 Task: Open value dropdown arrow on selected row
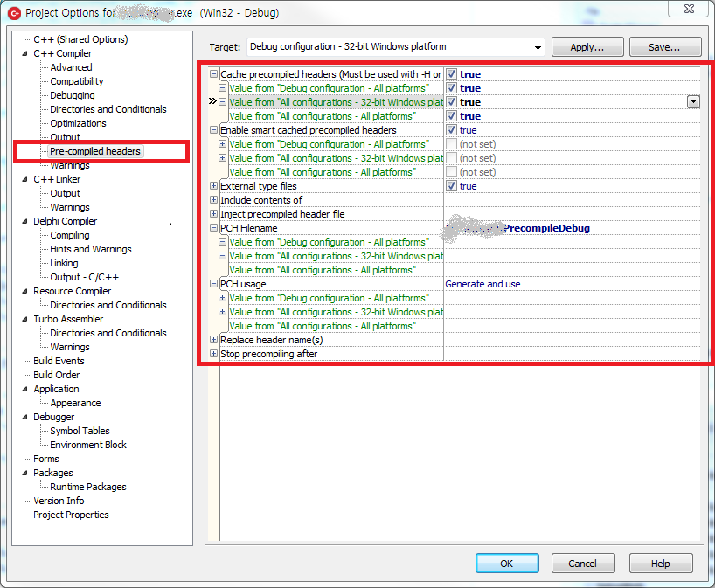tap(693, 102)
